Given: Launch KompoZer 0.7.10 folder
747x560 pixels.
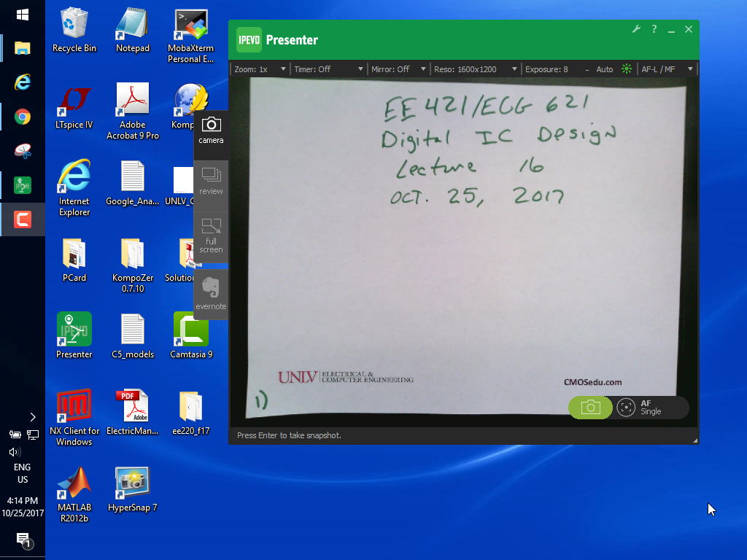Looking at the screenshot, I should pos(133,265).
